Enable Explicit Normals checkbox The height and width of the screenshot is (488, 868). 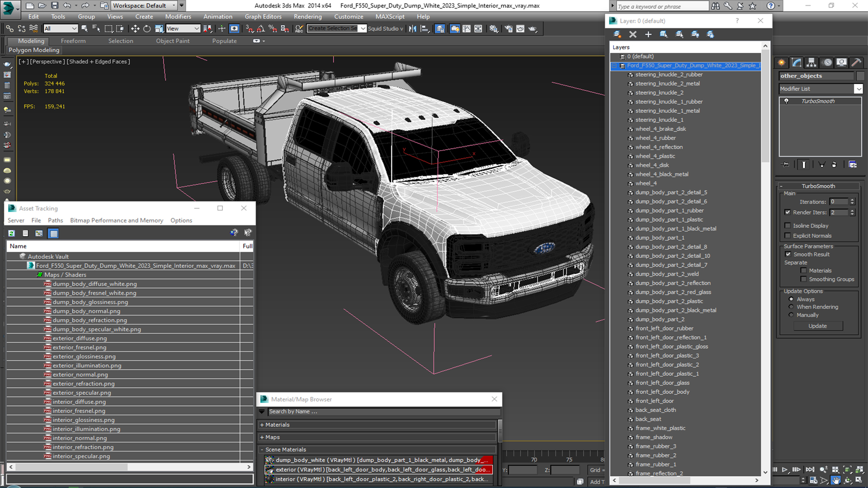pyautogui.click(x=788, y=236)
